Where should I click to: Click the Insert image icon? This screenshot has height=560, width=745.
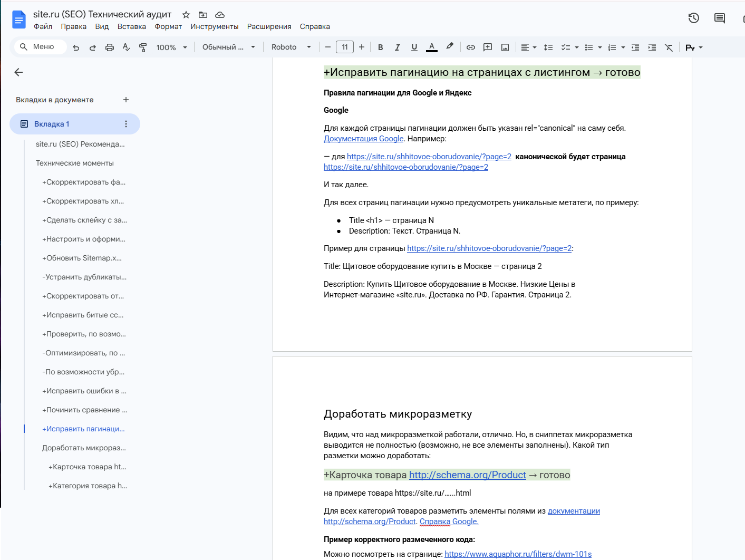(505, 47)
